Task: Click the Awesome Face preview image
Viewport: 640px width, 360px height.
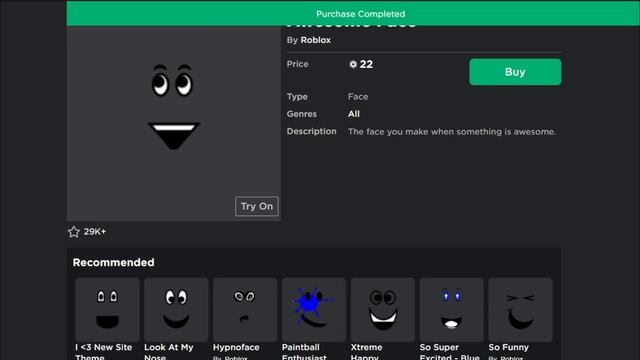Action: (174, 123)
